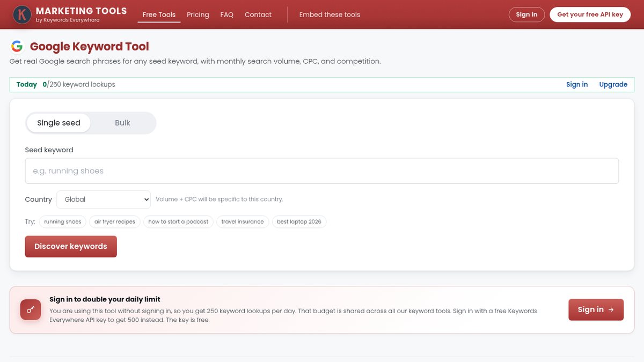Focus the Seed keyword input field
The image size is (644, 362).
(322, 171)
